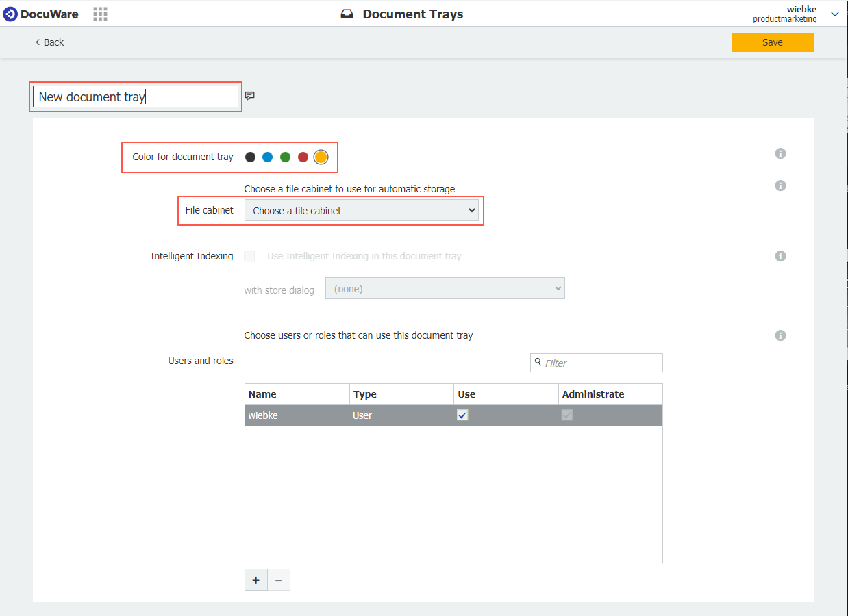Enable Use Intelligent Indexing checkbox
848x616 pixels.
250,256
